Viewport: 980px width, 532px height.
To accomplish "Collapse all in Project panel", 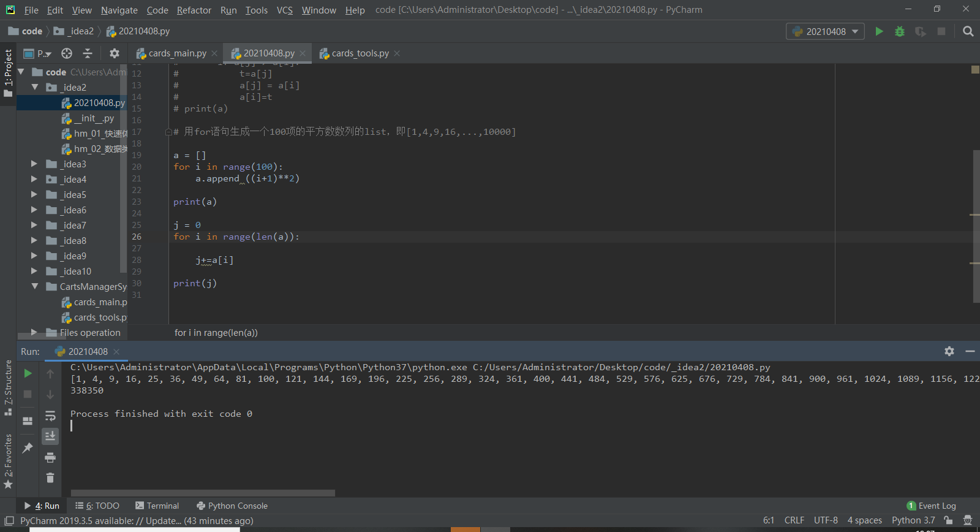I will click(88, 53).
